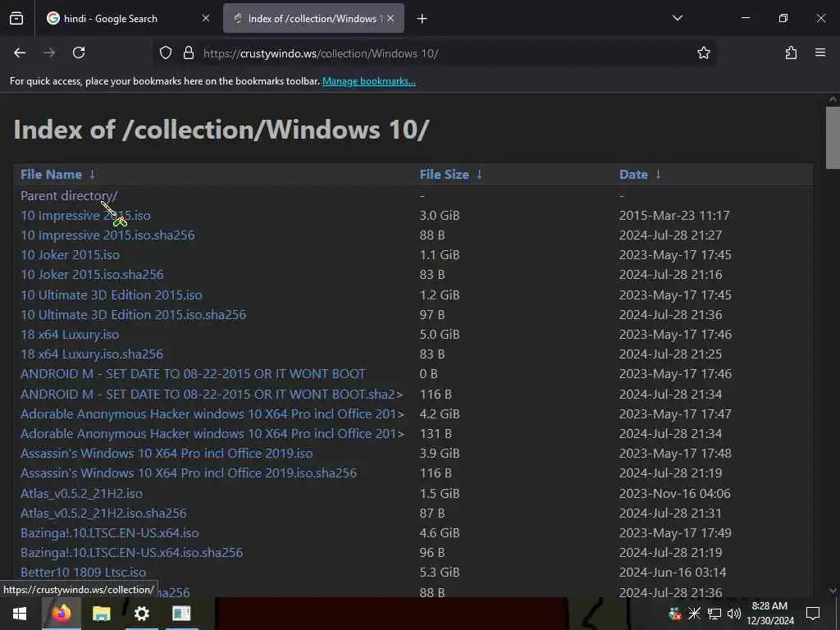Open the notification center icon
Viewport: 840px width, 630px height.
(x=813, y=614)
